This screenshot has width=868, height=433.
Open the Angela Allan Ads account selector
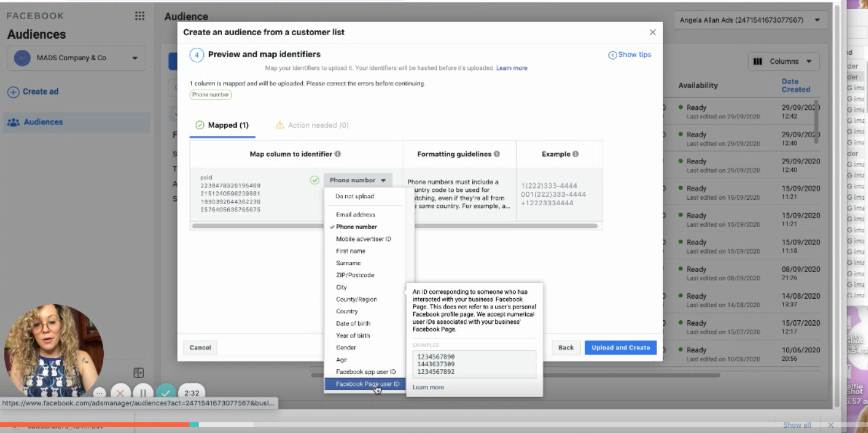(751, 20)
